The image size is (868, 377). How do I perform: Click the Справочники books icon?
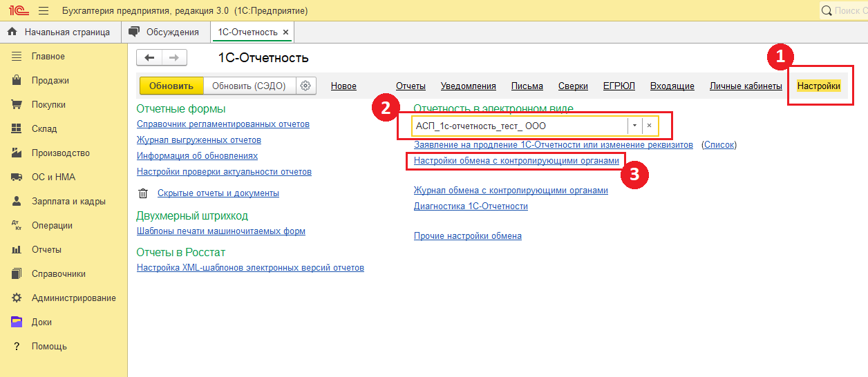[x=17, y=273]
